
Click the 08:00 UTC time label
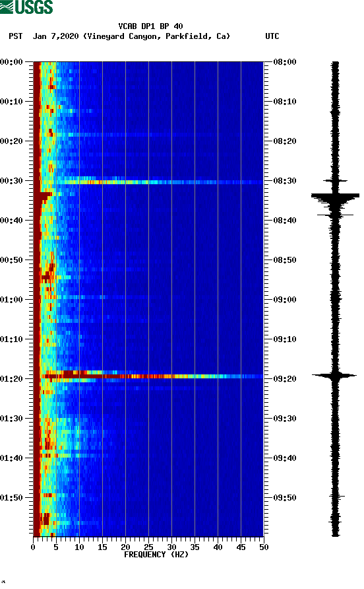[285, 62]
